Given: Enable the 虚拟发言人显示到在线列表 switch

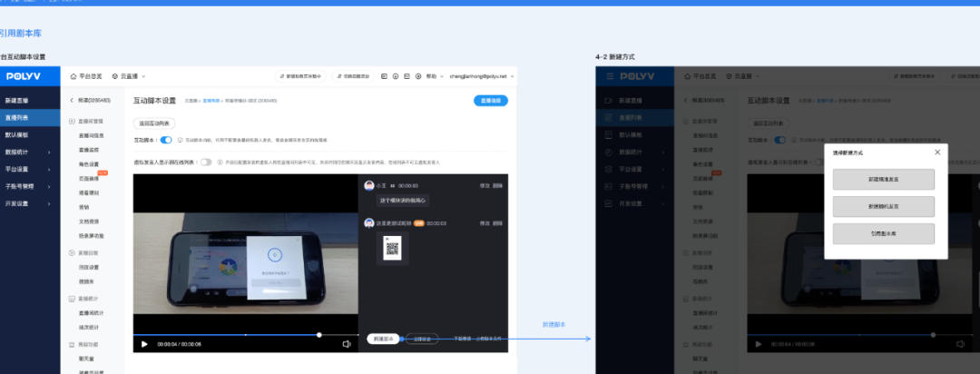Looking at the screenshot, I should tap(206, 162).
